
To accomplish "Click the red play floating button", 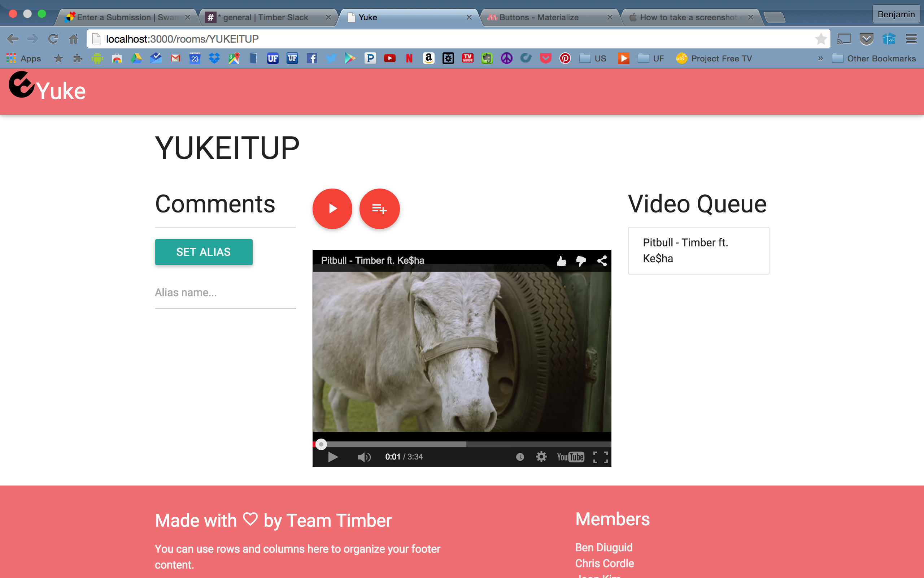I will (x=332, y=209).
